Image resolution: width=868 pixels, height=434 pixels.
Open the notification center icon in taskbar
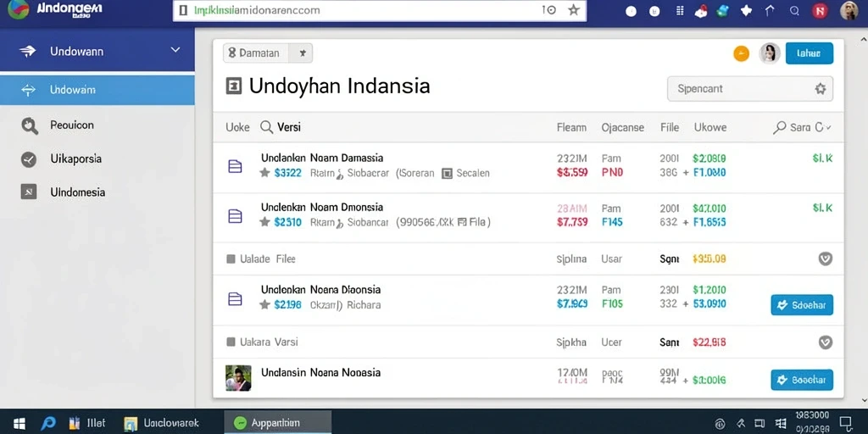845,424
